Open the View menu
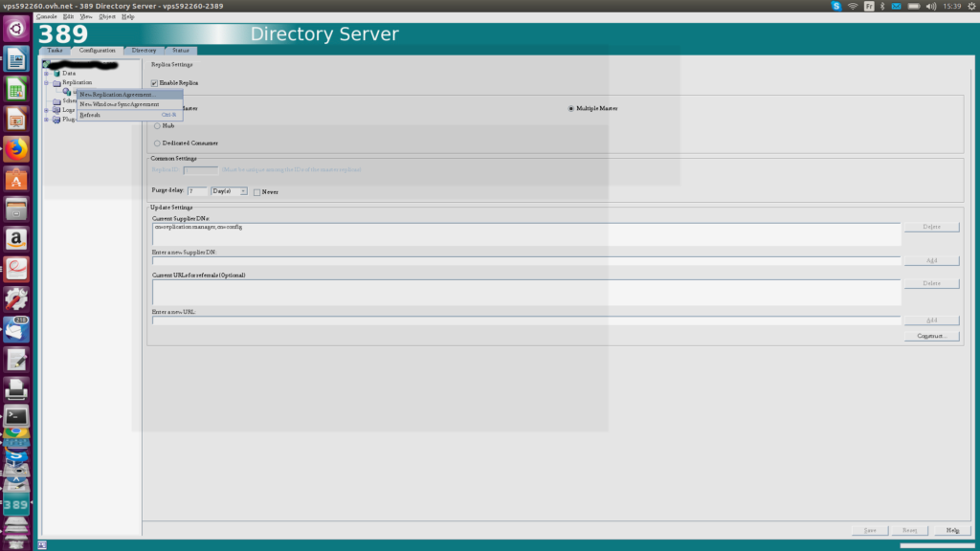The height and width of the screenshot is (551, 980). click(86, 17)
